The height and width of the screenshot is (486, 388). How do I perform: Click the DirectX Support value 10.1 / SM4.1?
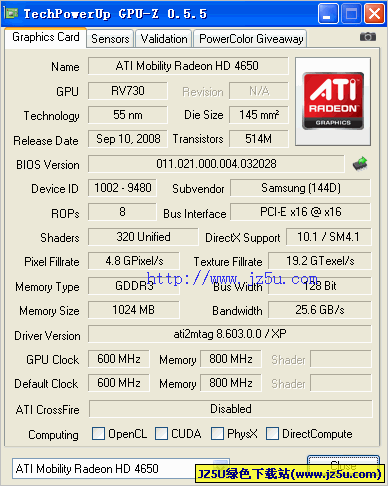point(328,237)
